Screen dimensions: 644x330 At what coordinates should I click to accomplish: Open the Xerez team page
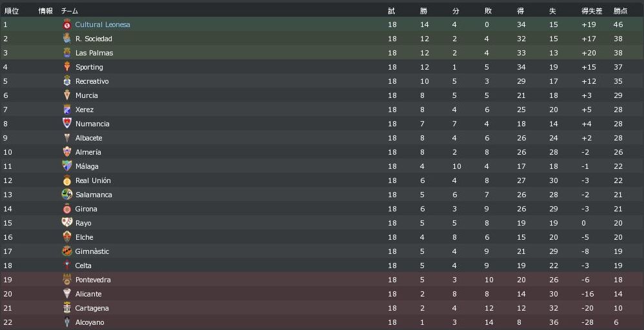pyautogui.click(x=85, y=110)
